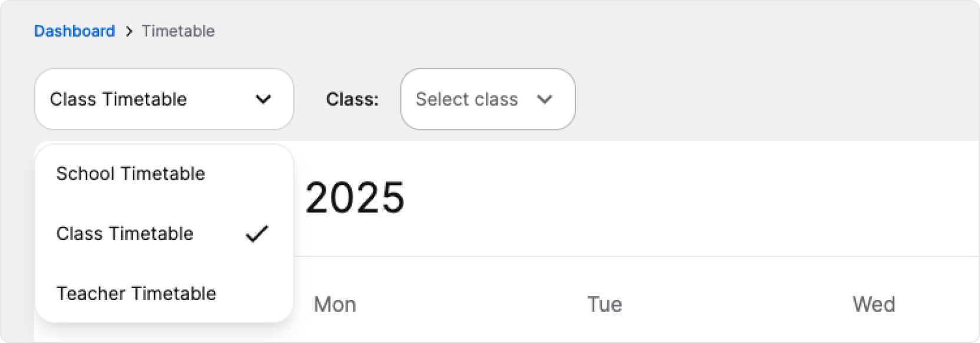Toggle the Class Timetable selection checkmark off
This screenshot has width=980, height=343.
pyautogui.click(x=257, y=233)
